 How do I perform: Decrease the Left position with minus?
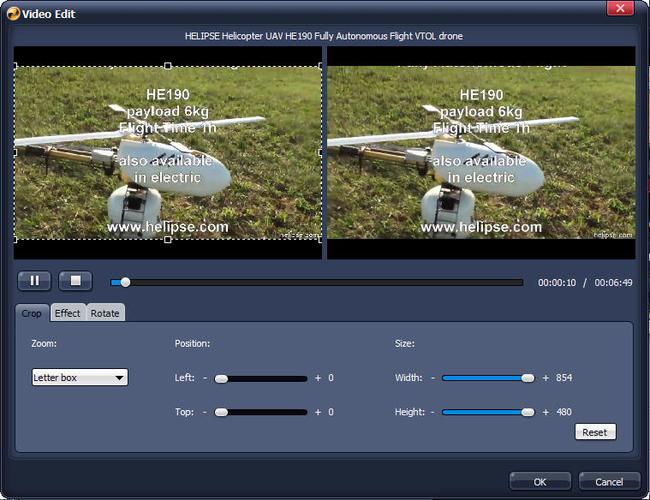(x=205, y=378)
